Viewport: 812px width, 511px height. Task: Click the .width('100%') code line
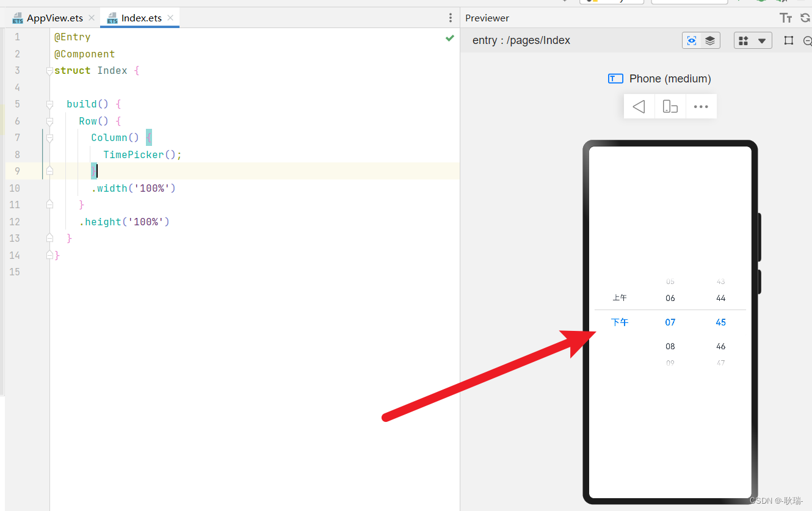133,188
